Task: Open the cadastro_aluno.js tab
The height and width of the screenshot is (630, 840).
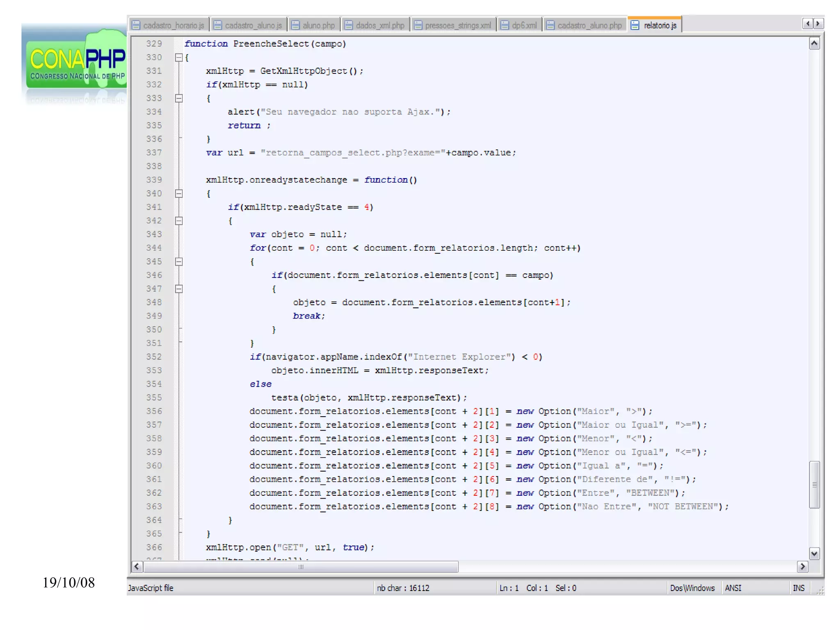Action: click(249, 25)
